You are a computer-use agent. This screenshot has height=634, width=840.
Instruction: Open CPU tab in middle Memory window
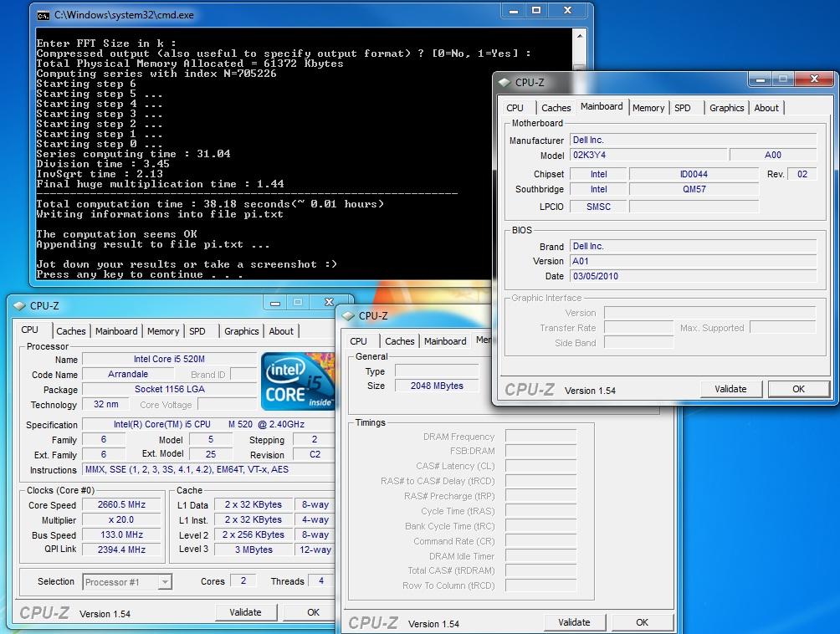[x=358, y=341]
